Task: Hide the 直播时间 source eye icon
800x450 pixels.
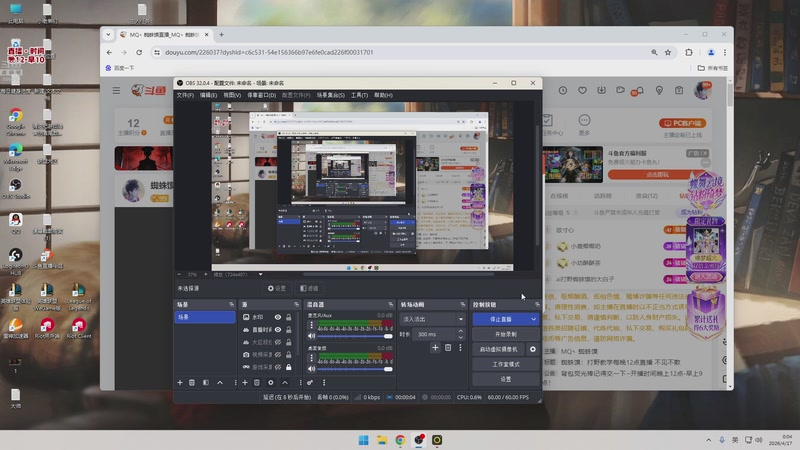Action: click(278, 330)
